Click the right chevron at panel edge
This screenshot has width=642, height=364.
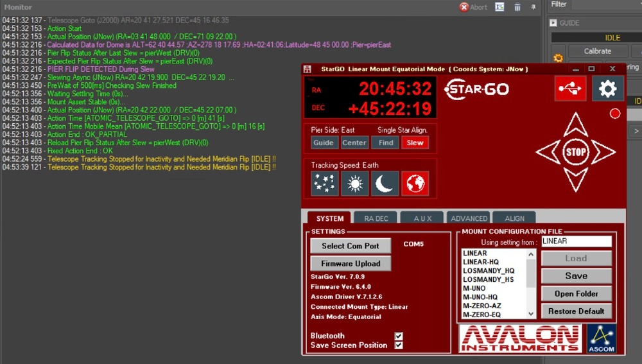(636, 131)
